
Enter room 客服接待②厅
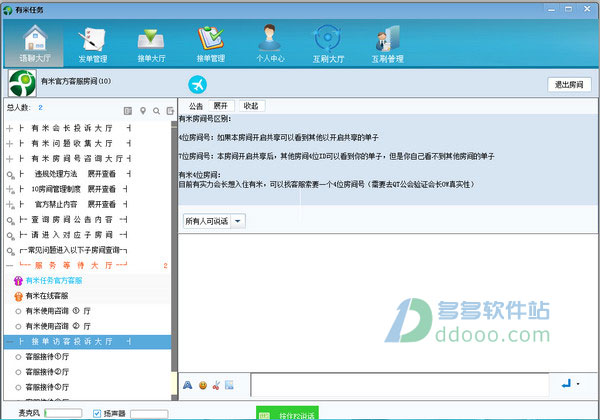(x=88, y=372)
